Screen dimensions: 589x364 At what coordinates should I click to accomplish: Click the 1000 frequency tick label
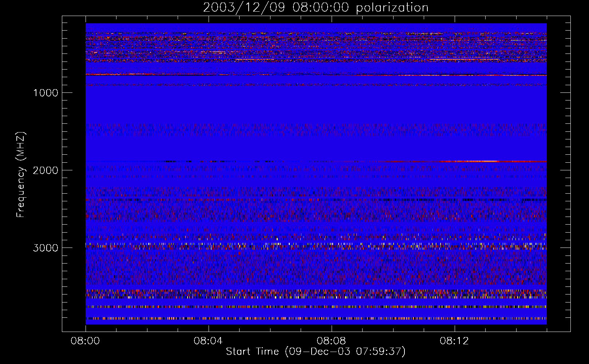click(x=46, y=93)
